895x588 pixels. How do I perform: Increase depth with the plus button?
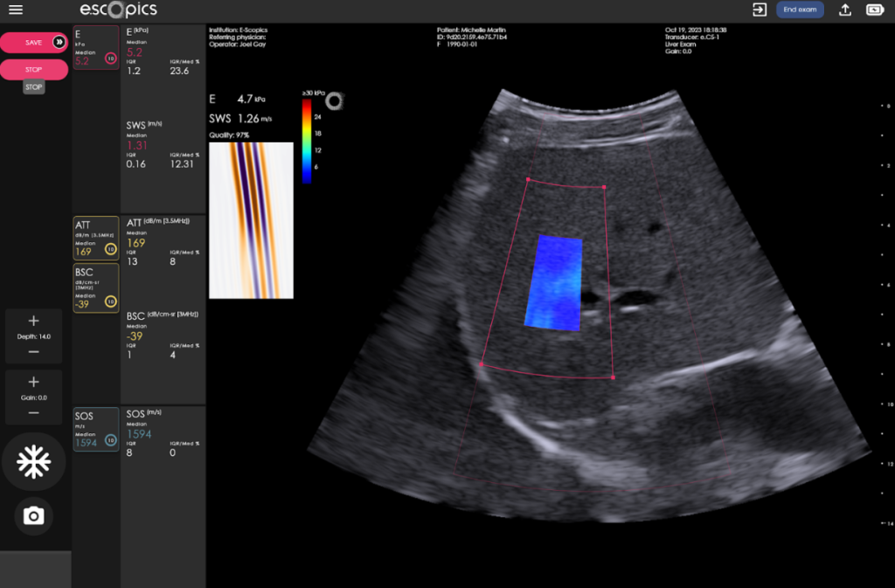[x=34, y=321]
